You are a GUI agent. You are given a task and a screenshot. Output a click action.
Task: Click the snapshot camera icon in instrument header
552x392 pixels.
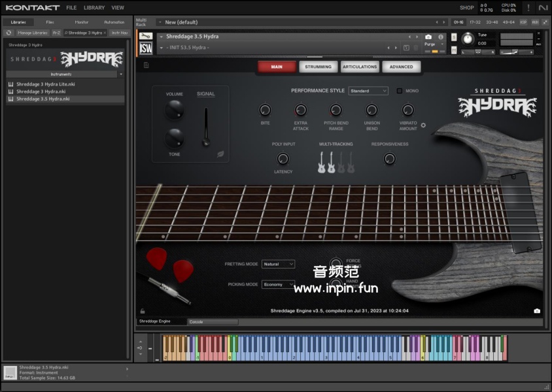[x=428, y=37]
